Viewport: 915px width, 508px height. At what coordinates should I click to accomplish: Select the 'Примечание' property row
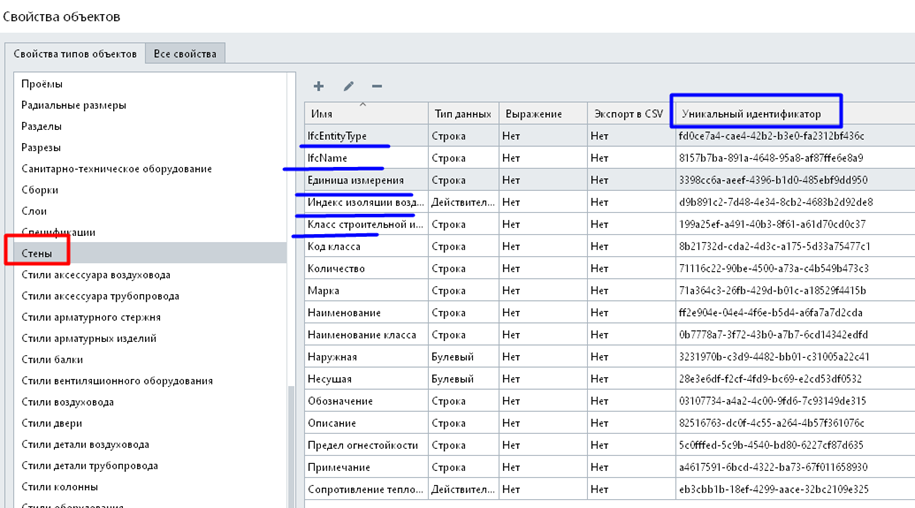[x=610, y=467]
